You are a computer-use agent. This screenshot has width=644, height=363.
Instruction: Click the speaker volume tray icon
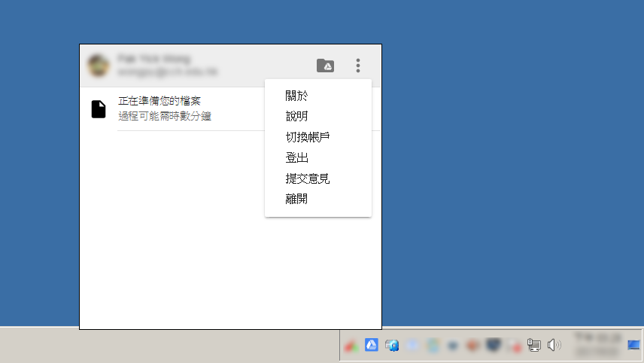click(x=554, y=345)
